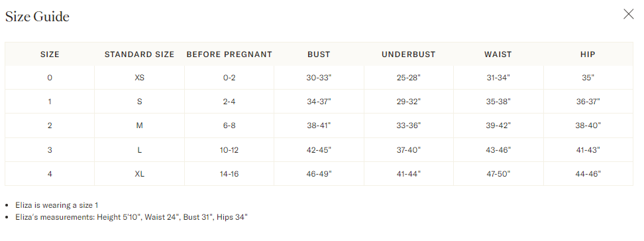644x241 pixels.
Task: Select the XL standard size cell
Action: [x=140, y=174]
